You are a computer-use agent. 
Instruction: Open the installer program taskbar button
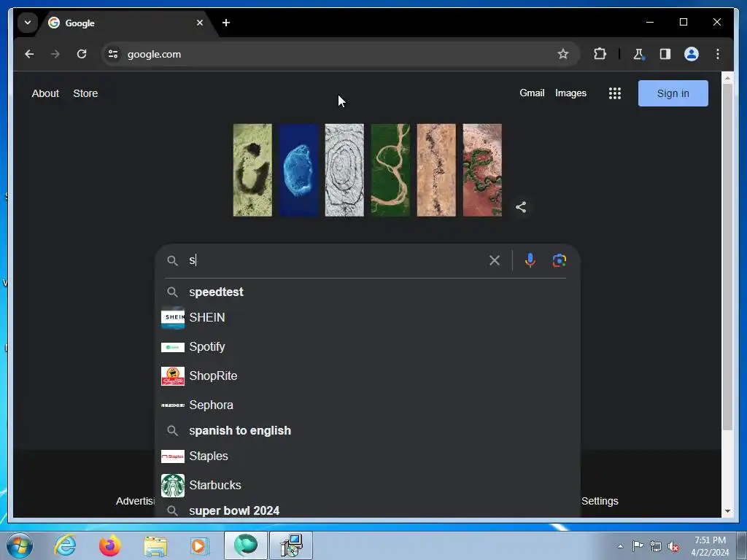(x=291, y=545)
